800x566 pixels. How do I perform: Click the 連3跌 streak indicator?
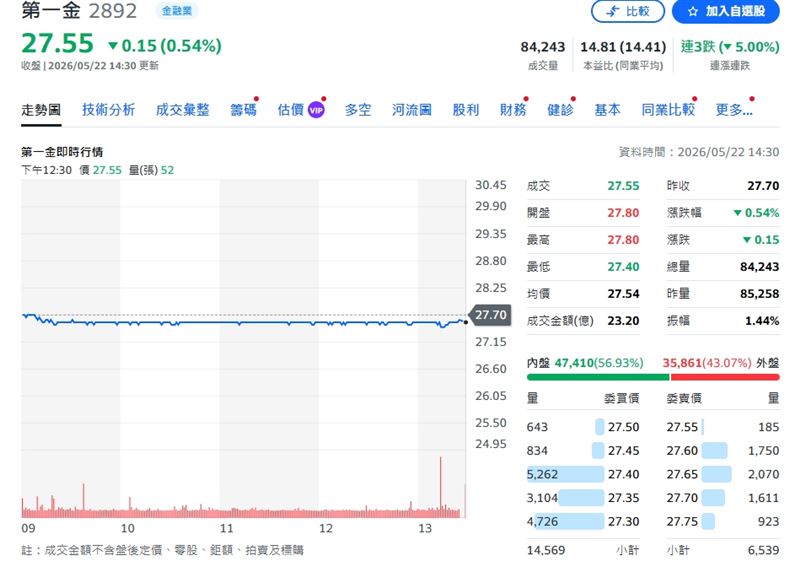coord(730,47)
